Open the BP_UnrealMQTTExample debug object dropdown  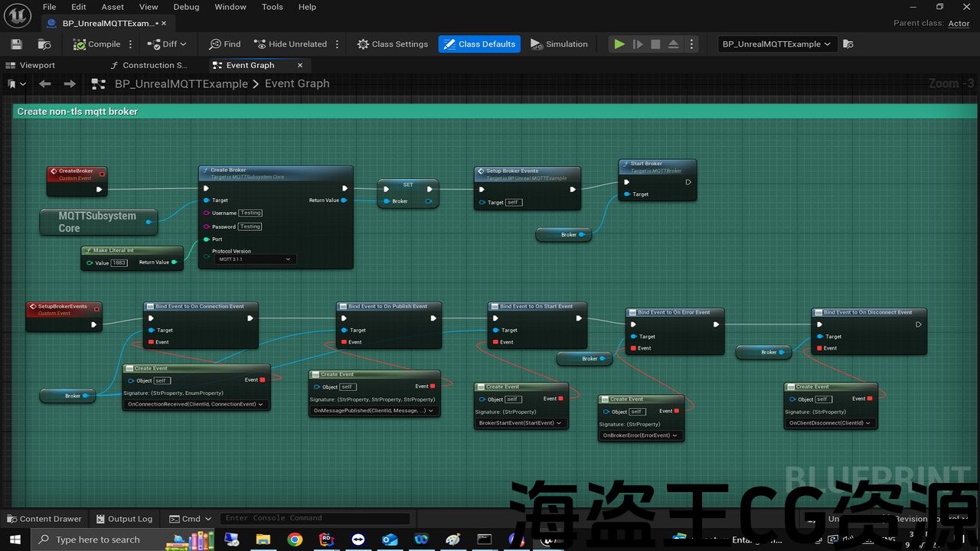776,44
